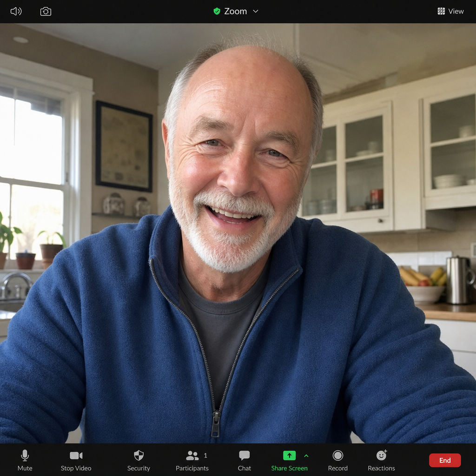Tap the speaker audio output icon

coord(16,12)
